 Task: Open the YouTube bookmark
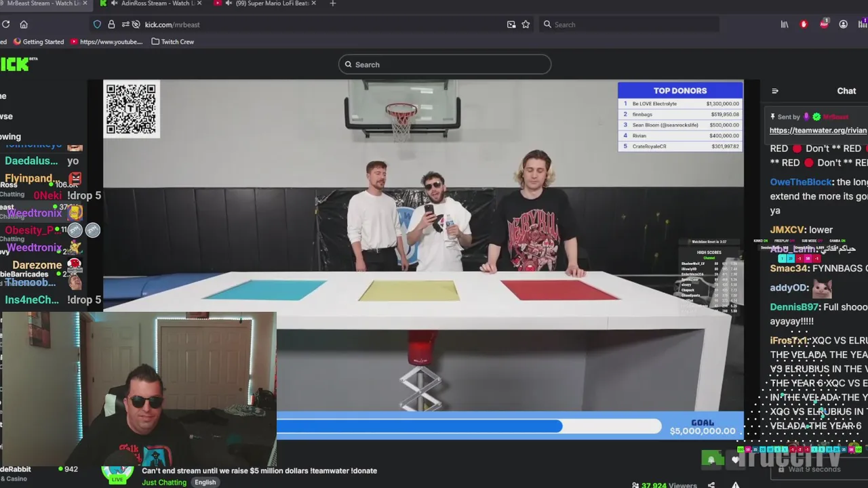tap(106, 41)
